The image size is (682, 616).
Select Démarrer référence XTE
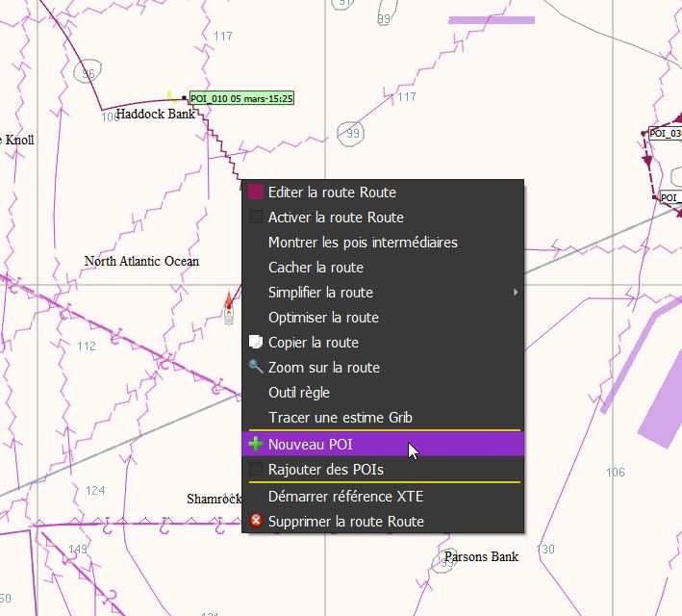click(345, 497)
